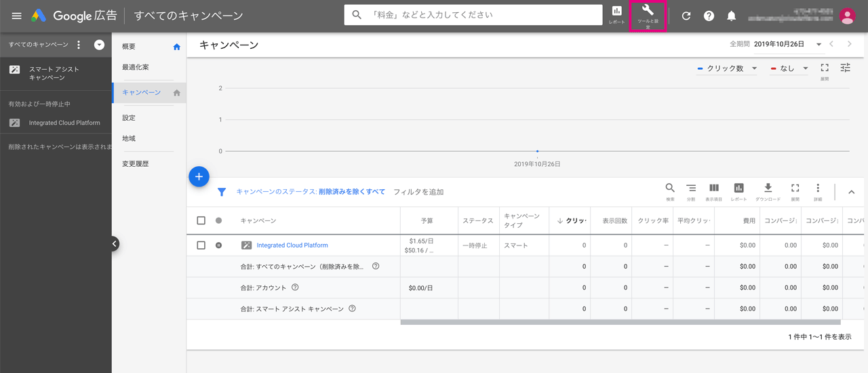Screen dimensions: 868x373
Task: Sort by クリック率 column header
Action: (x=653, y=220)
